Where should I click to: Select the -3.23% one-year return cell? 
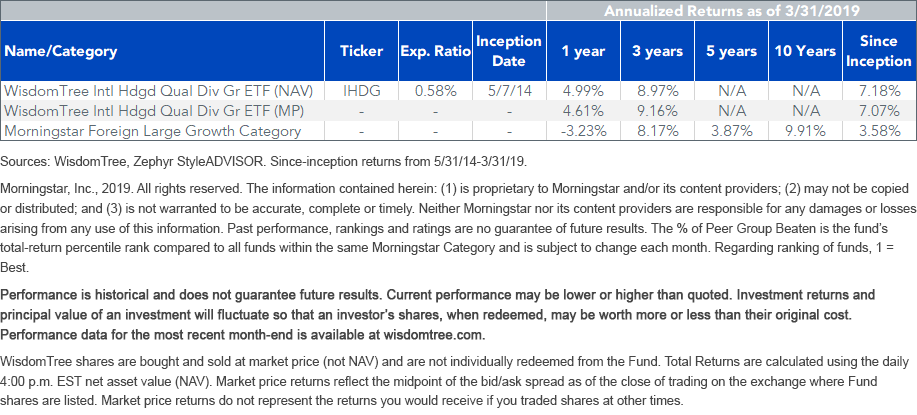click(x=583, y=131)
